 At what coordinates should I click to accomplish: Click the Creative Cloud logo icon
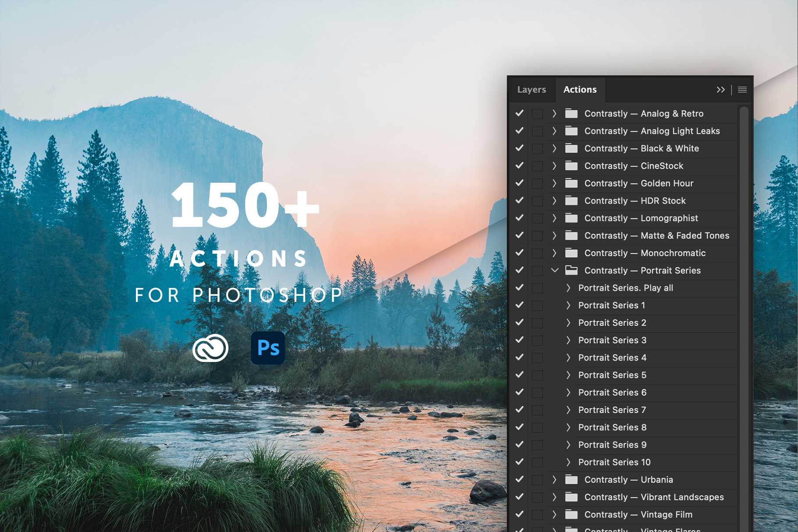(x=210, y=348)
